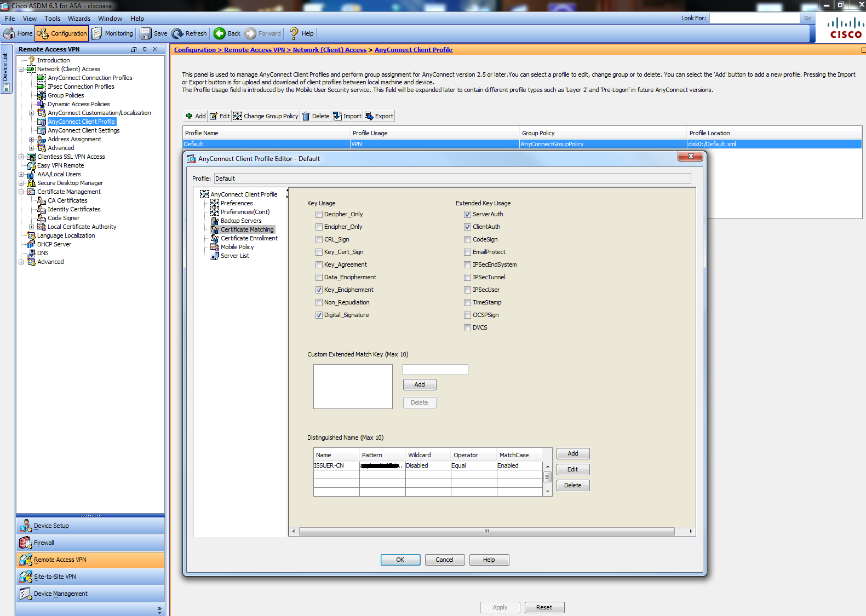866x616 pixels.
Task: Expand Clientless SSL VPN Access node
Action: (21, 157)
